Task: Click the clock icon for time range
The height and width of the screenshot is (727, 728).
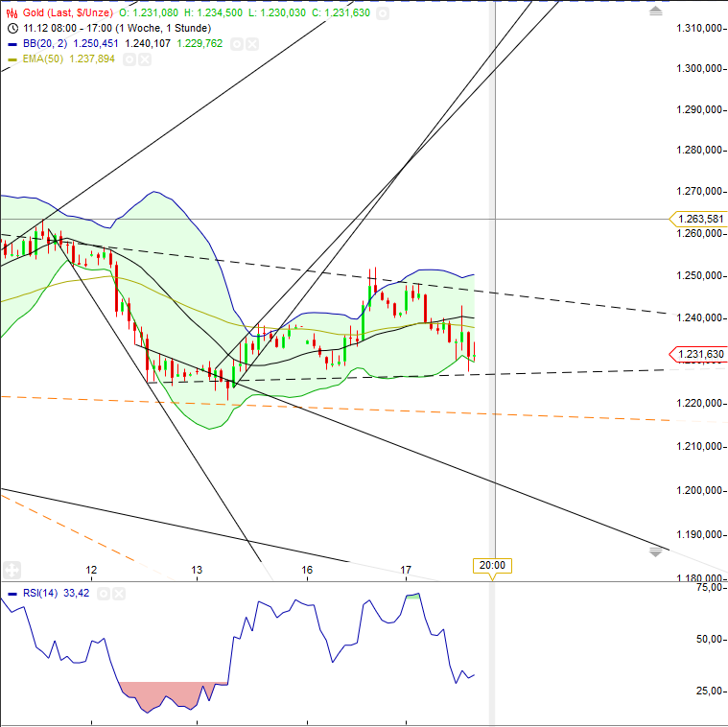Action: tap(13, 29)
